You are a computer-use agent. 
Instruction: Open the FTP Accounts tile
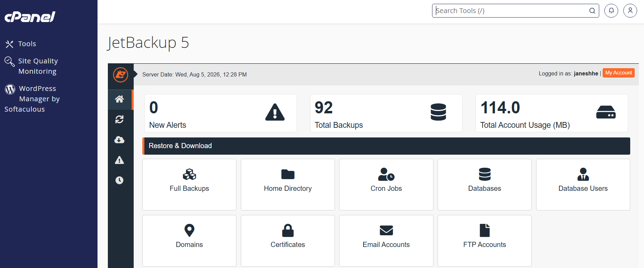click(484, 241)
